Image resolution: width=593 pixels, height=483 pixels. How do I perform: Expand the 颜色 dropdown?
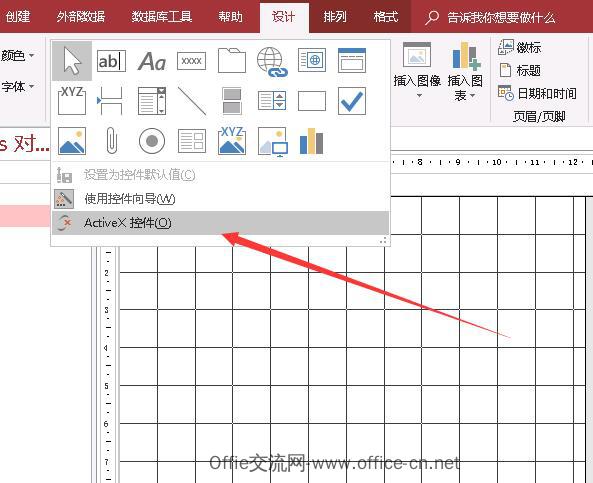17,56
